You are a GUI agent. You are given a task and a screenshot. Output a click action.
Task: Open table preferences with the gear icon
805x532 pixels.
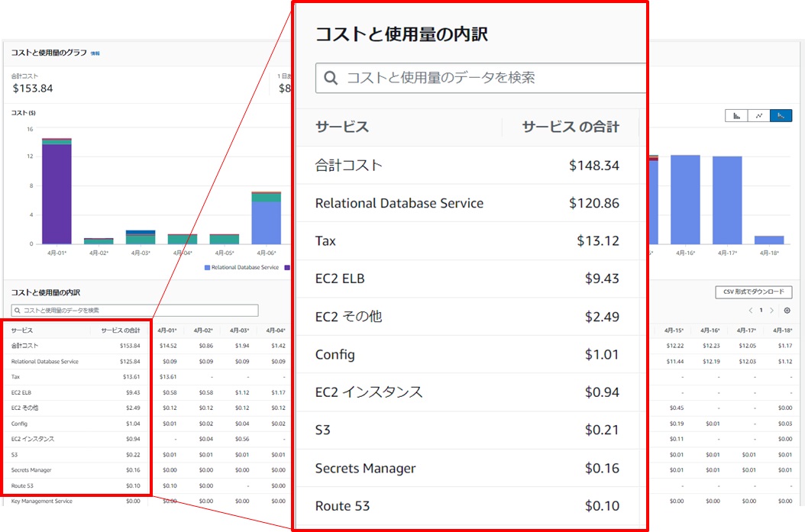pyautogui.click(x=787, y=311)
